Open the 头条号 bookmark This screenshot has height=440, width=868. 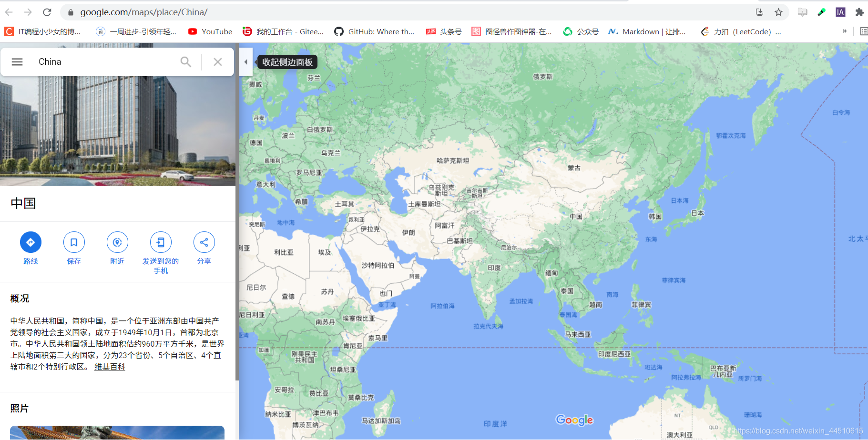[x=444, y=32]
